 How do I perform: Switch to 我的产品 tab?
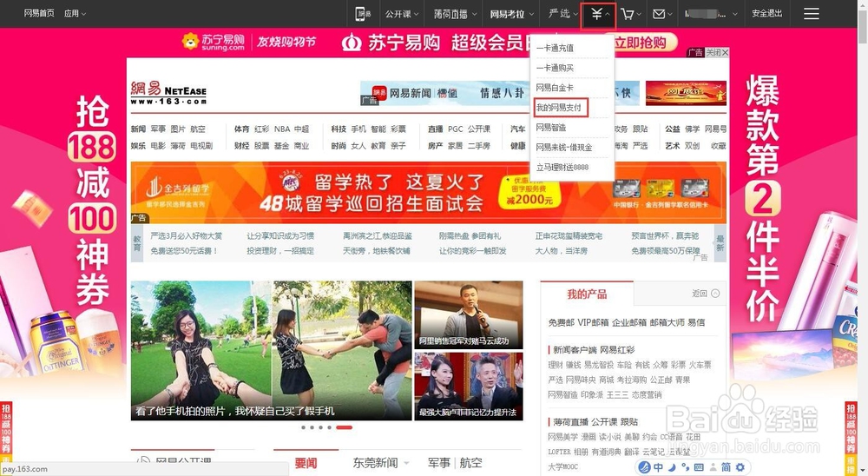(587, 294)
